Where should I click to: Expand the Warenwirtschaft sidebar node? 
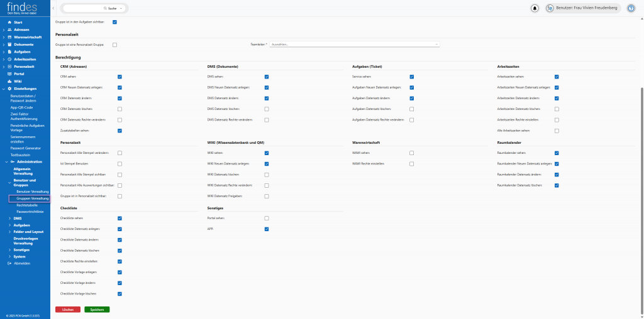tap(4, 37)
